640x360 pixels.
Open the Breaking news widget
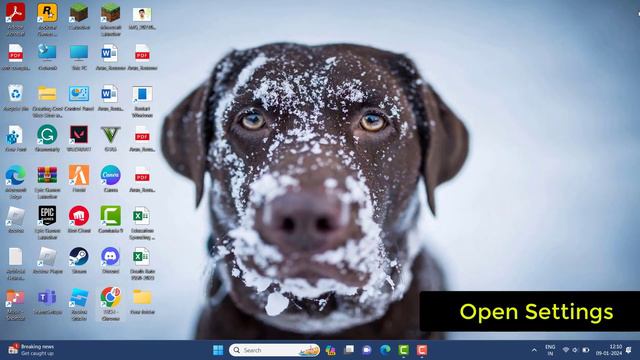click(31, 350)
